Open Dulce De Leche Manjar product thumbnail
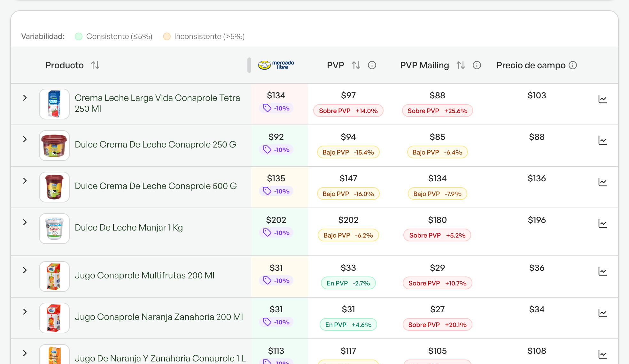The image size is (629, 364). click(54, 229)
